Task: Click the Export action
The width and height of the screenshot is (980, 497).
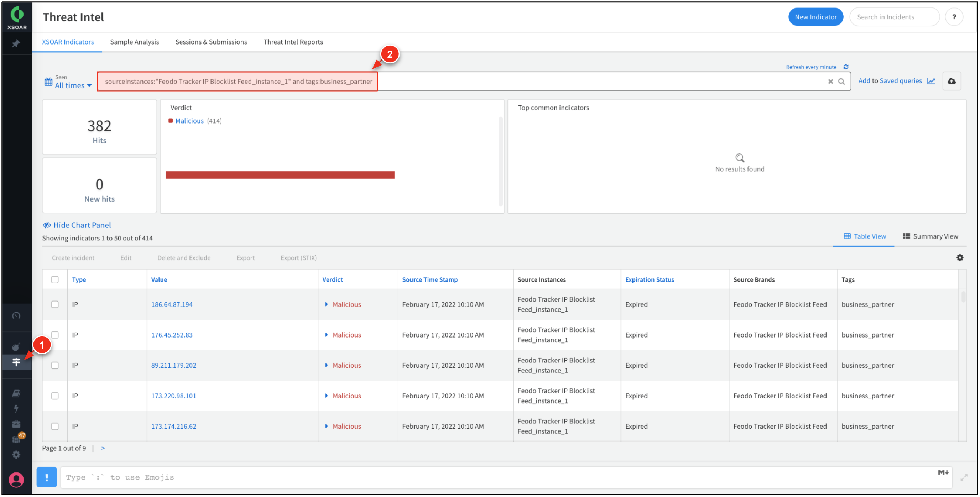Action: [x=245, y=258]
